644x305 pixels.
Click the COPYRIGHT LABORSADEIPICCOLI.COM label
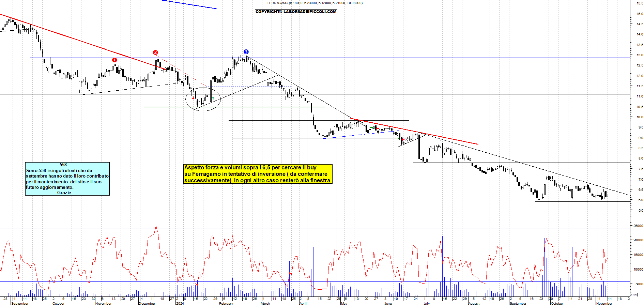tap(296, 12)
